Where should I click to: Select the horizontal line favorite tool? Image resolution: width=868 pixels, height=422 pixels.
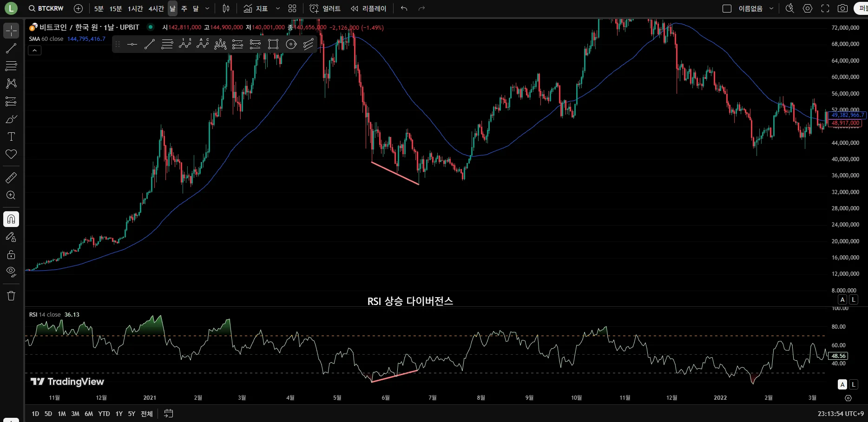[x=132, y=44]
